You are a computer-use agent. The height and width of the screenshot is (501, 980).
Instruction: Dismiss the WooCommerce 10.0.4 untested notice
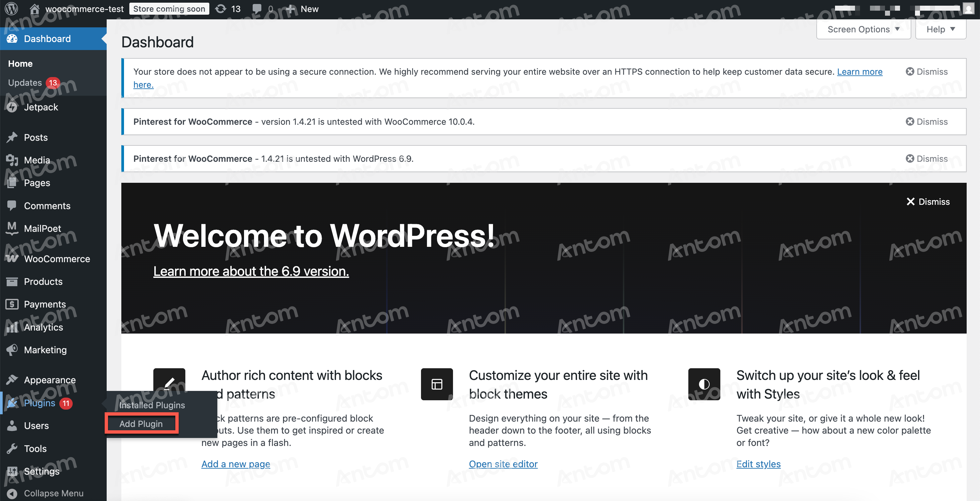927,121
